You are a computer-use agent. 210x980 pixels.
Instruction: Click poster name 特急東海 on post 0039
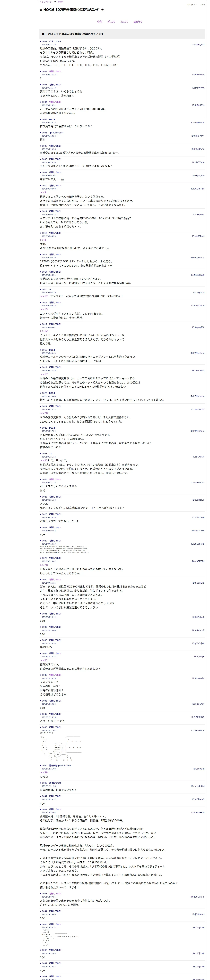pos(53,765)
